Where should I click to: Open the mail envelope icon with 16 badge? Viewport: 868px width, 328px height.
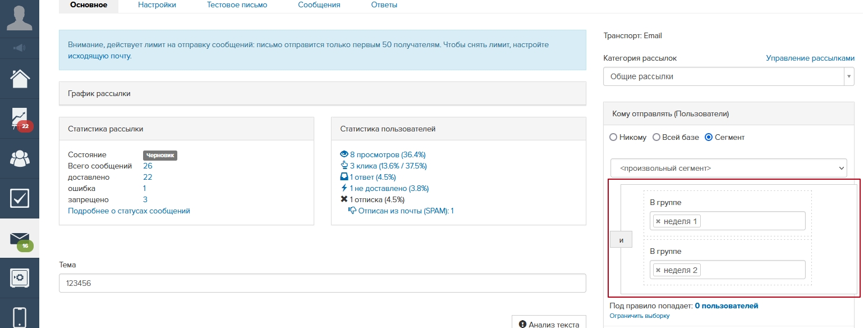20,239
